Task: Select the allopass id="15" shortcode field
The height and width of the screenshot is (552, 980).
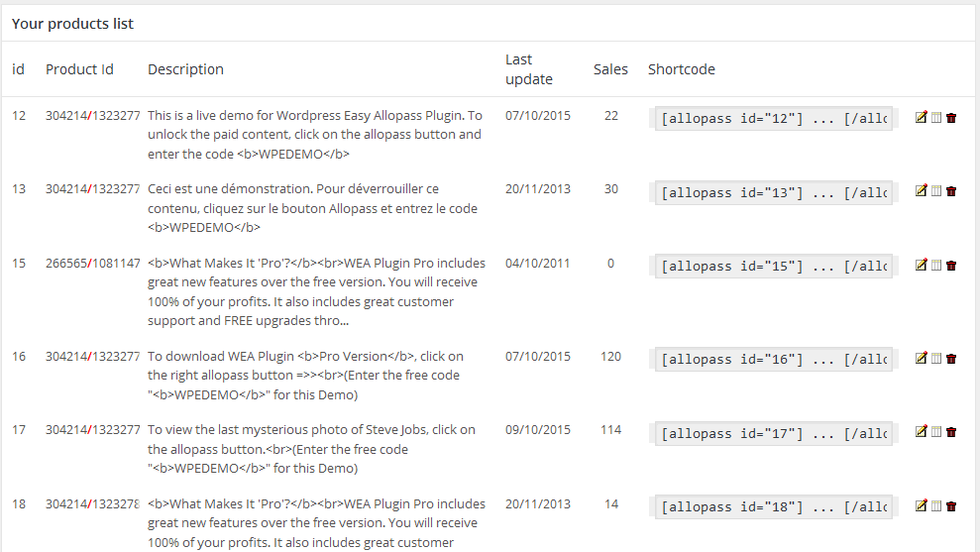Action: (774, 267)
